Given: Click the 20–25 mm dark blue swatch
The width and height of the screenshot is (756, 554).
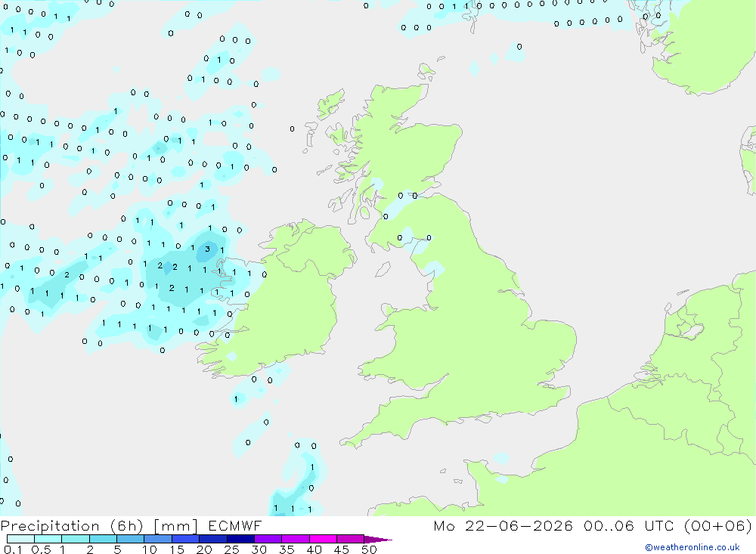Looking at the screenshot, I should pos(212,539).
